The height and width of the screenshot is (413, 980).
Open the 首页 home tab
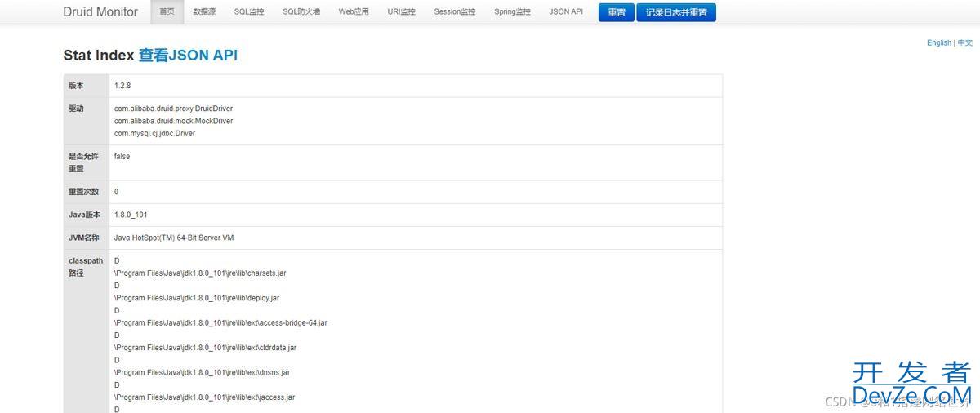click(x=167, y=12)
